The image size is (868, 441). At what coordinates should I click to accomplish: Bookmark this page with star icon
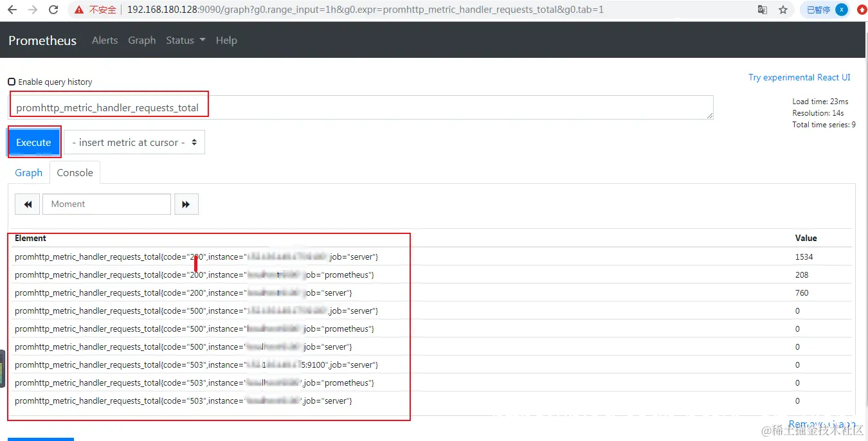[783, 10]
